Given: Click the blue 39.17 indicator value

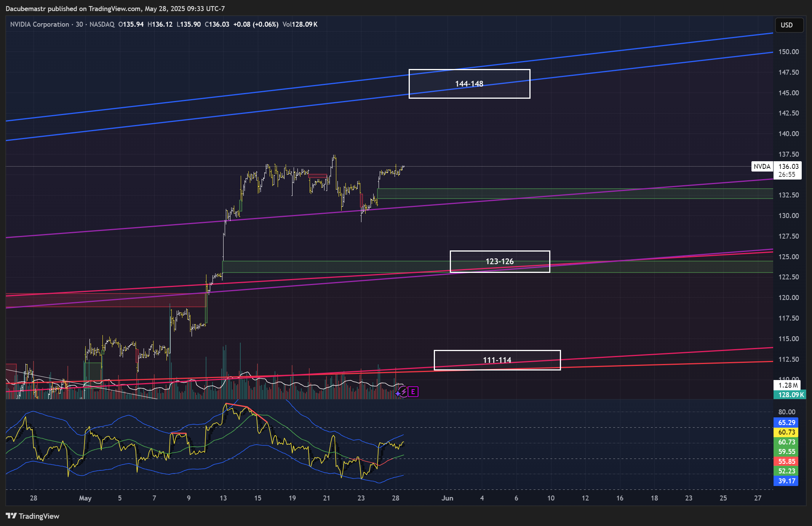Looking at the screenshot, I should pyautogui.click(x=786, y=481).
